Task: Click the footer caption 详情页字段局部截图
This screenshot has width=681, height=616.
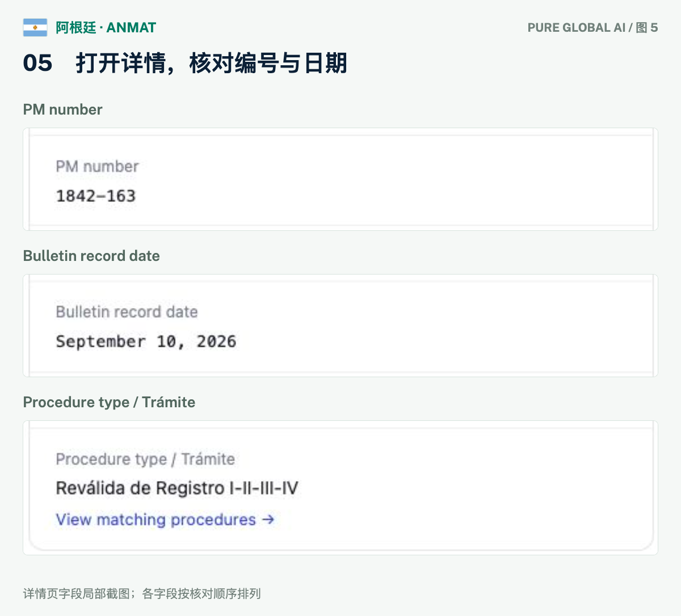Action: pos(76,594)
